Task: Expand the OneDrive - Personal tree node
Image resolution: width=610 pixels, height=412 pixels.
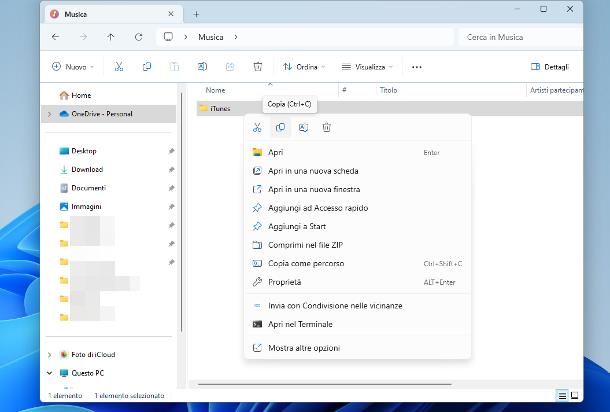Action: click(x=49, y=114)
